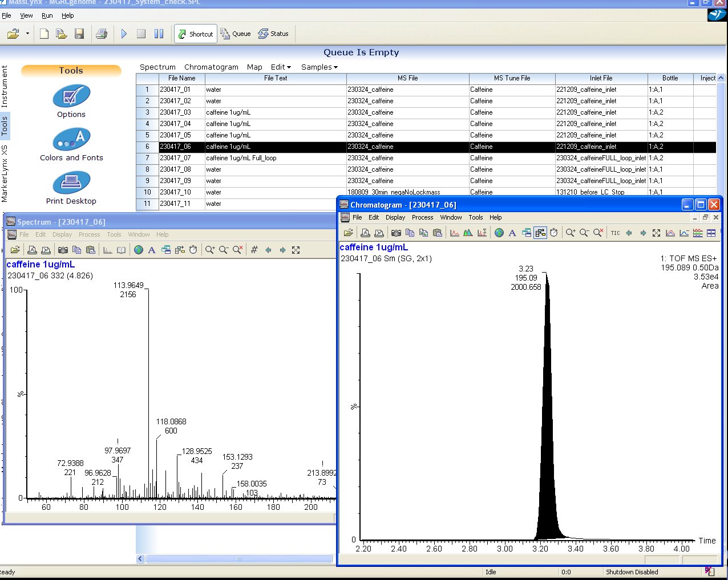Toggle the Shortcut bar button
This screenshot has height=580, width=728.
196,34
